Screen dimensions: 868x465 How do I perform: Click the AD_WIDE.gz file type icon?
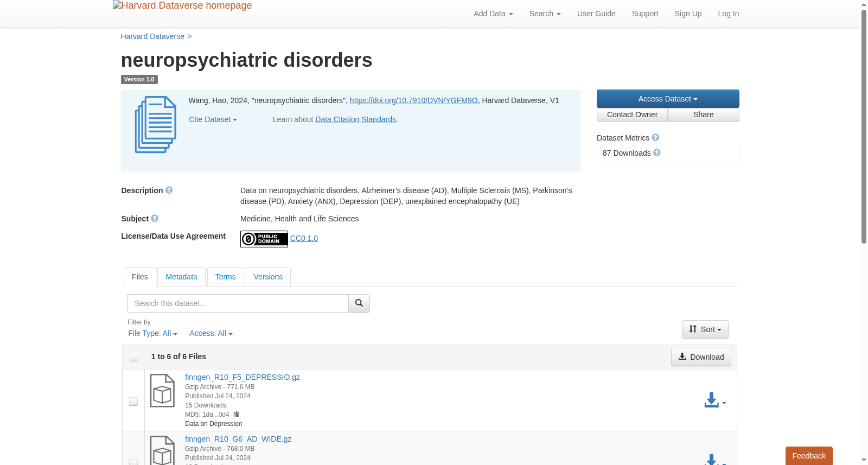162,450
